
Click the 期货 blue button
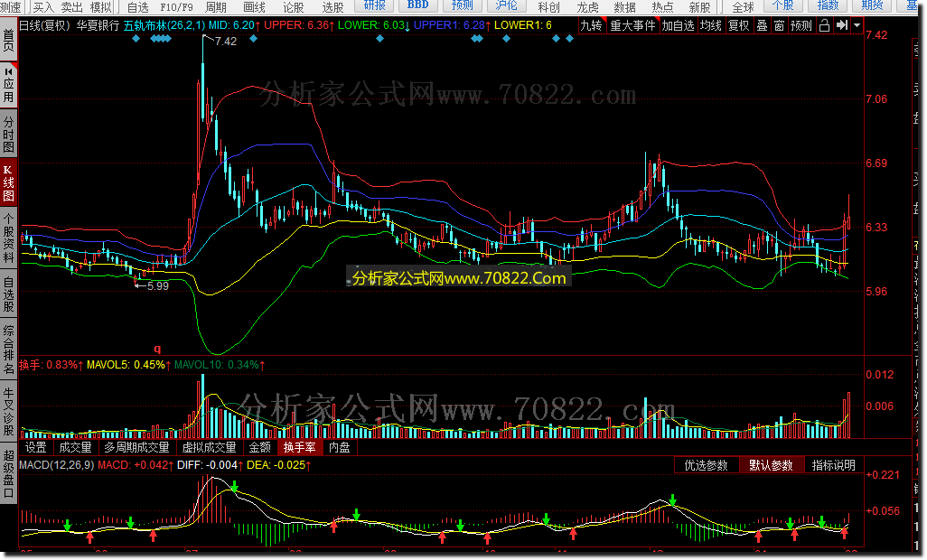(x=872, y=5)
